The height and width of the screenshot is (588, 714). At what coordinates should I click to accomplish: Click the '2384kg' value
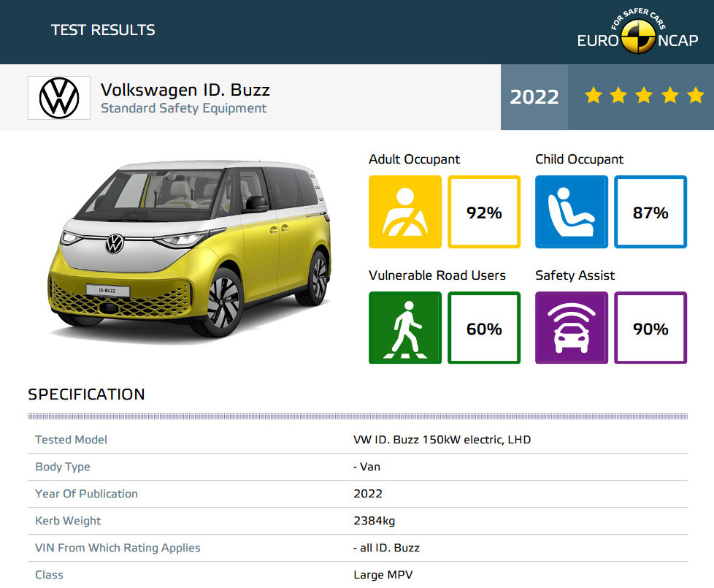pos(375,521)
